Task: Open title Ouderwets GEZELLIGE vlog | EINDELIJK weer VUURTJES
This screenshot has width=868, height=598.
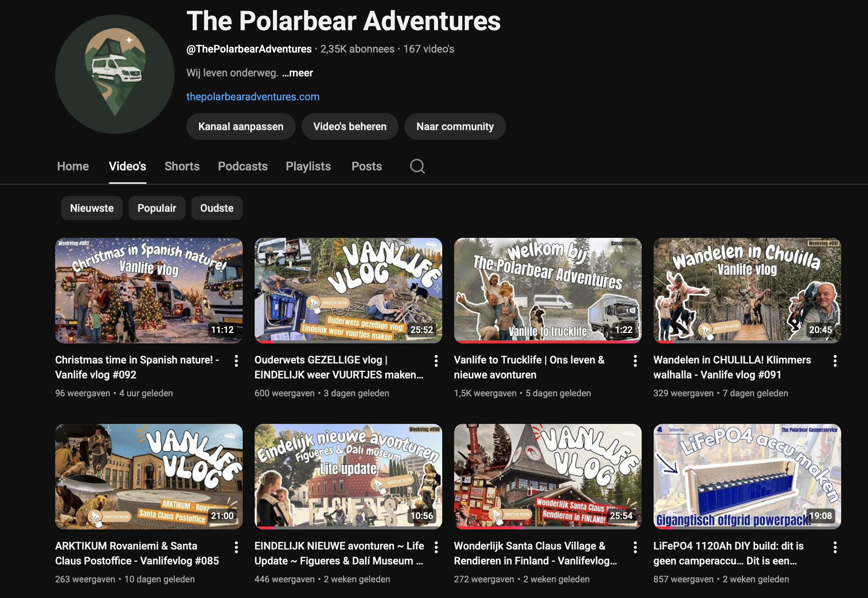Action: click(339, 367)
